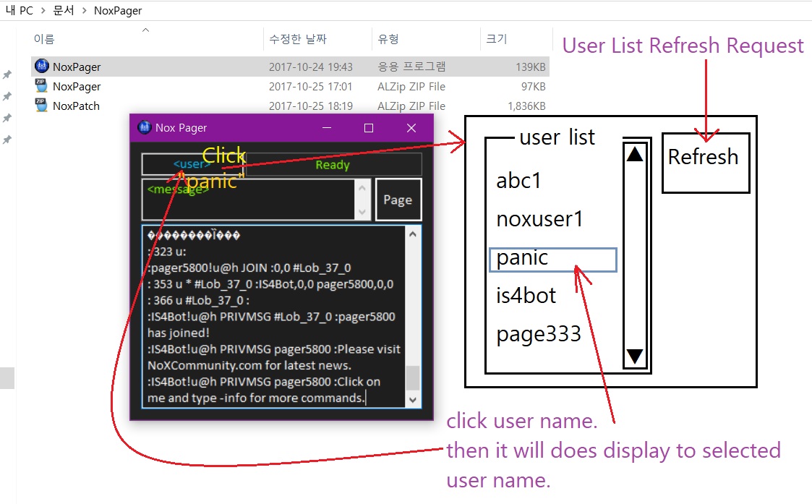Click the 응용 프로그램 type cell
812x504 pixels.
411,67
